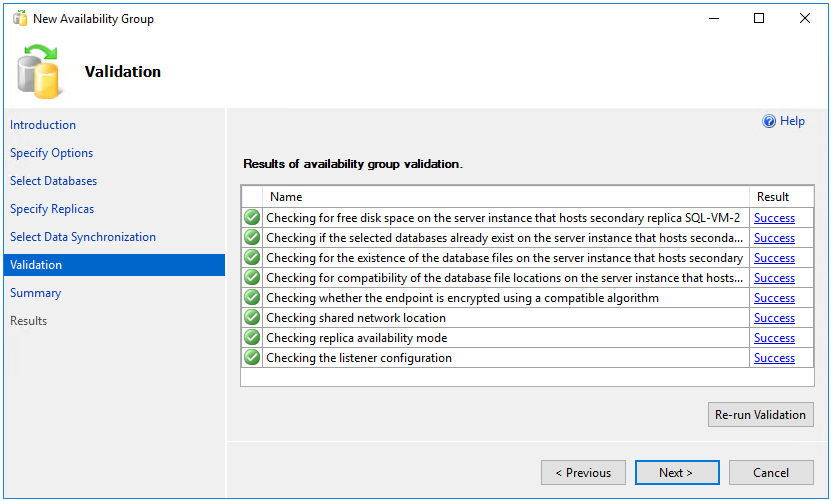The width and height of the screenshot is (831, 501).
Task: Click Next to continue the wizard
Action: pyautogui.click(x=676, y=473)
